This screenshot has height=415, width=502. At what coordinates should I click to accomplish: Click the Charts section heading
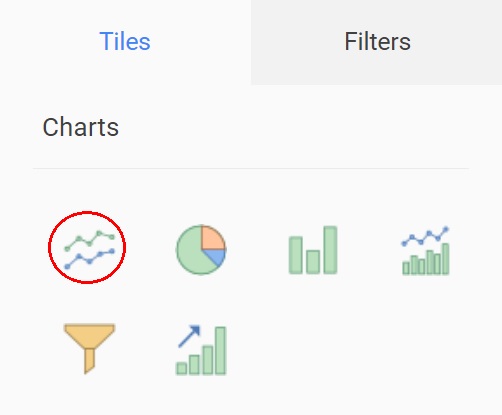(81, 127)
